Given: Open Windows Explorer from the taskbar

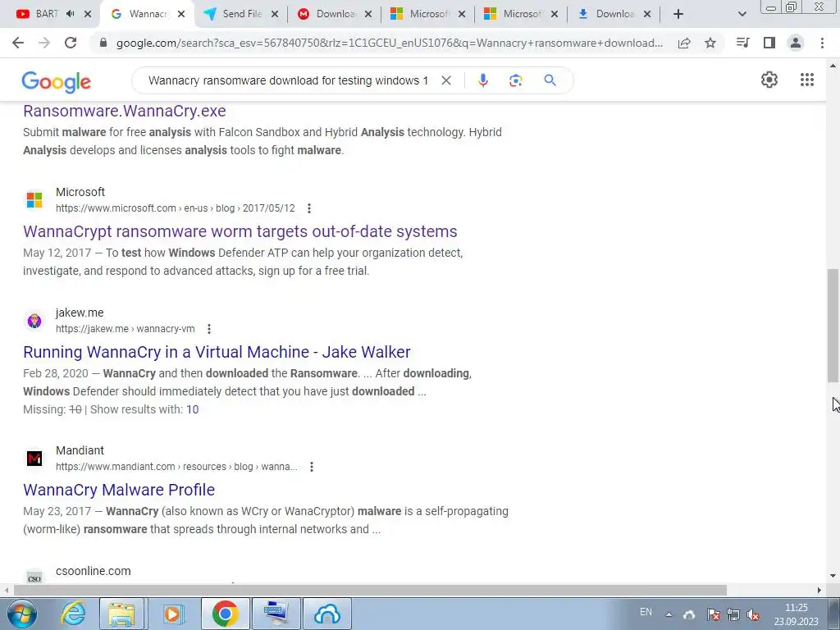Looking at the screenshot, I should [x=121, y=614].
